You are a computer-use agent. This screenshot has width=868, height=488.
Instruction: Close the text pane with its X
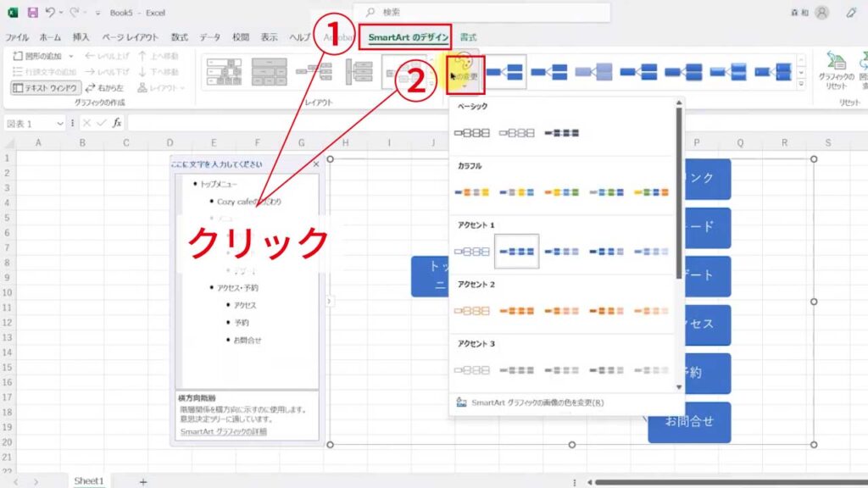coord(315,164)
